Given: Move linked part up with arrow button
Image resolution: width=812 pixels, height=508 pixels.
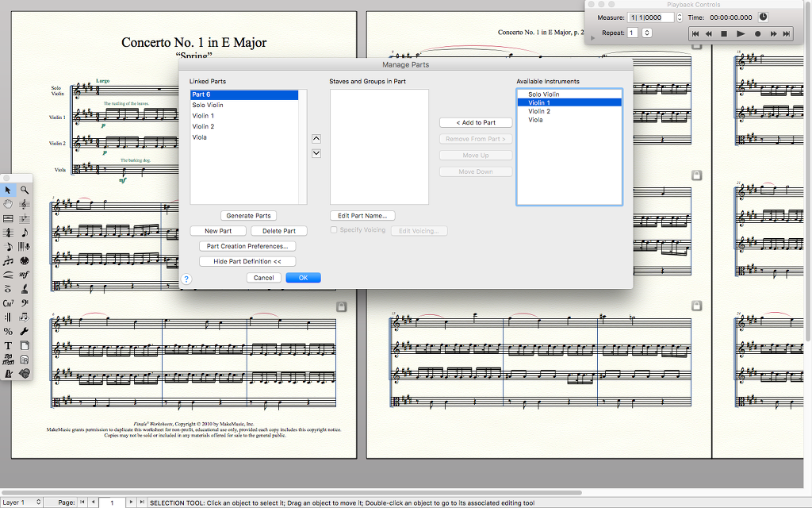Looking at the screenshot, I should 316,139.
